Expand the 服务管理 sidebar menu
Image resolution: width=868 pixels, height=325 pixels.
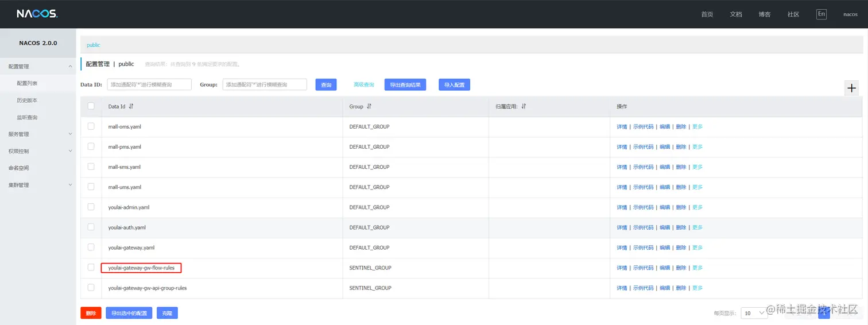pyautogui.click(x=38, y=134)
